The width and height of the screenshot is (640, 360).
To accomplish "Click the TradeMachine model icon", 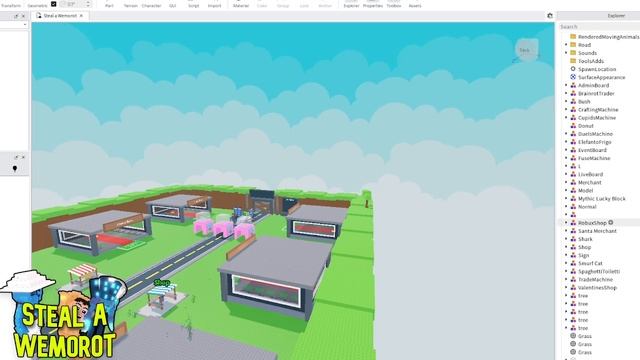I will coord(573,279).
